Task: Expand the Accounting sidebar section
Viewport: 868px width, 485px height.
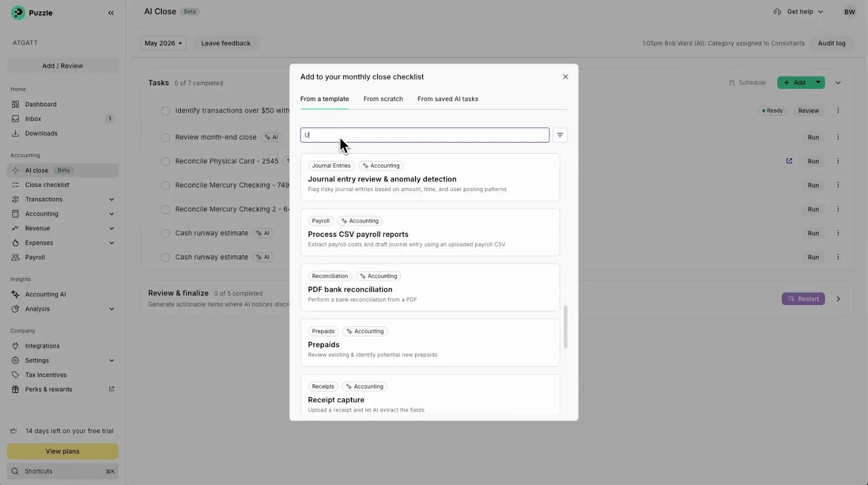Action: click(x=111, y=214)
